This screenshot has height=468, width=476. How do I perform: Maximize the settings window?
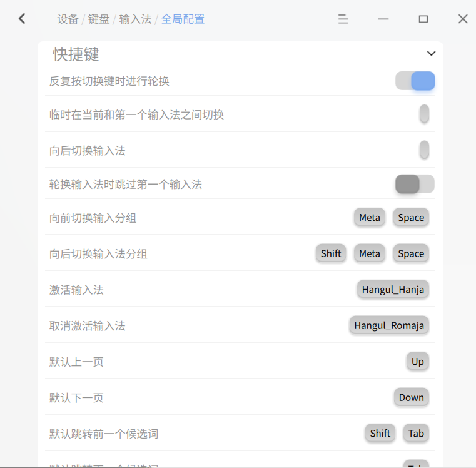click(423, 19)
